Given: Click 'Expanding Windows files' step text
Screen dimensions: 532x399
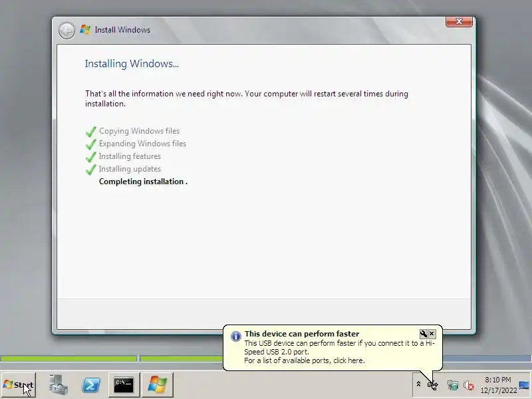Looking at the screenshot, I should point(142,144).
